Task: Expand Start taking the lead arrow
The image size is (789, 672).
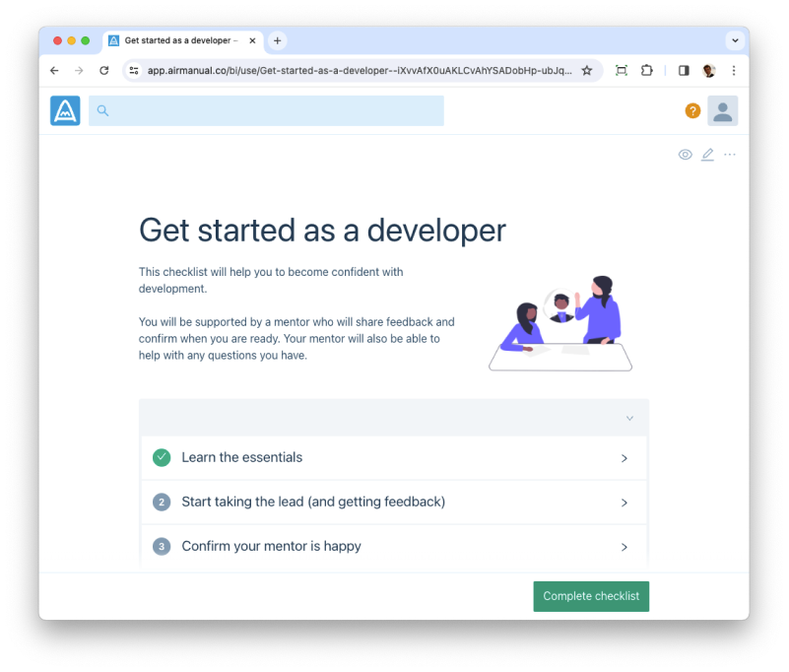Action: tap(624, 503)
